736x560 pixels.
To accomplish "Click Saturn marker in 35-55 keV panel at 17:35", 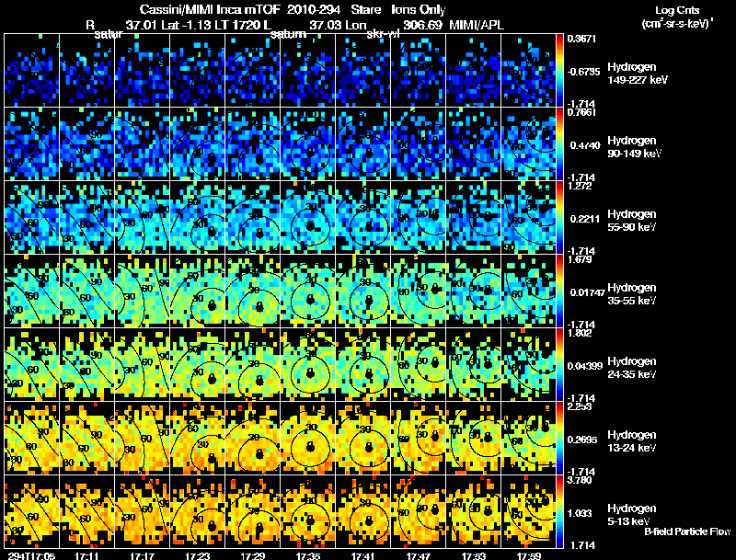I will [310, 299].
